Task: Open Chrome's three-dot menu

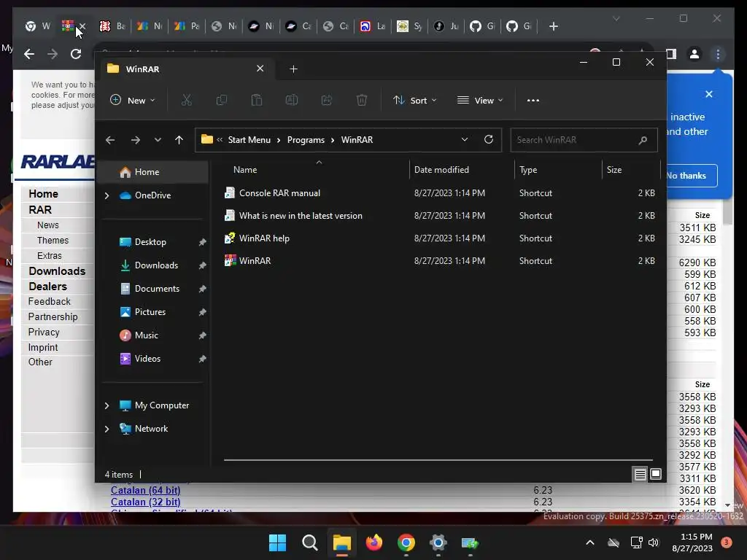Action: click(x=718, y=54)
